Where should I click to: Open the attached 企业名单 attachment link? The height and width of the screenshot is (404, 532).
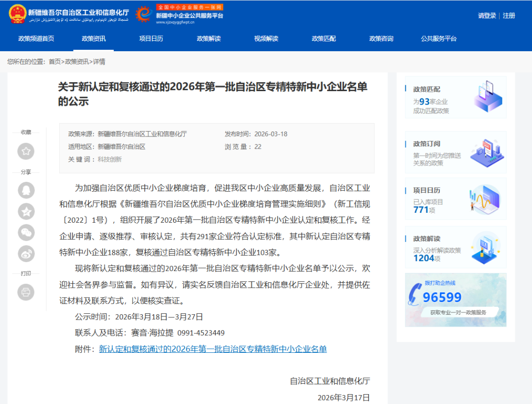213,349
